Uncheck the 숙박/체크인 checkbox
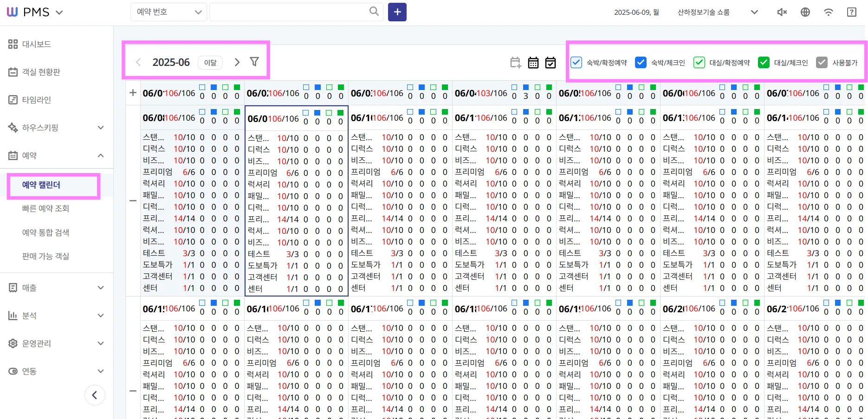Image resolution: width=868 pixels, height=419 pixels. coord(641,62)
